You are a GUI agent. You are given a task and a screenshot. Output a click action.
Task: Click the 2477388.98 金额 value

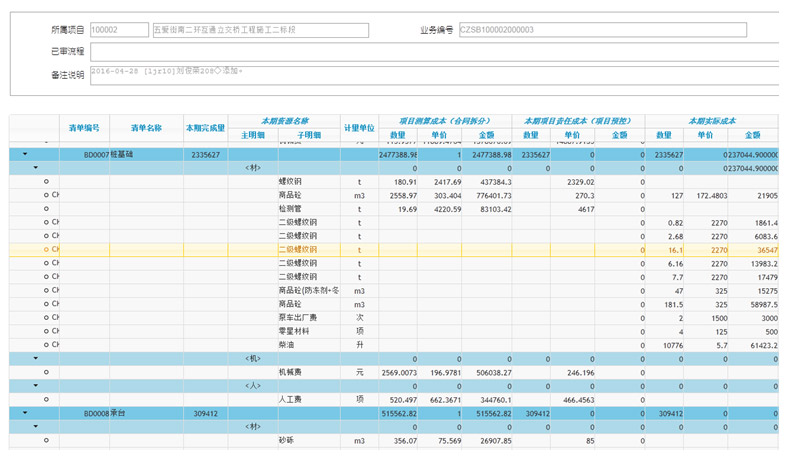pyautogui.click(x=487, y=154)
